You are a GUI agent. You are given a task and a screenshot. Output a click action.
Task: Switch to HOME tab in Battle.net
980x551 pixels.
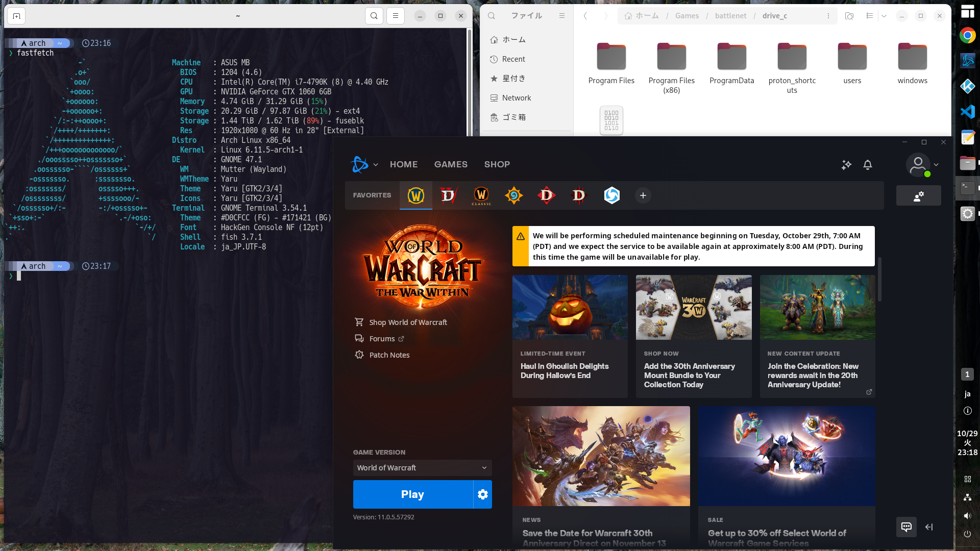click(404, 164)
